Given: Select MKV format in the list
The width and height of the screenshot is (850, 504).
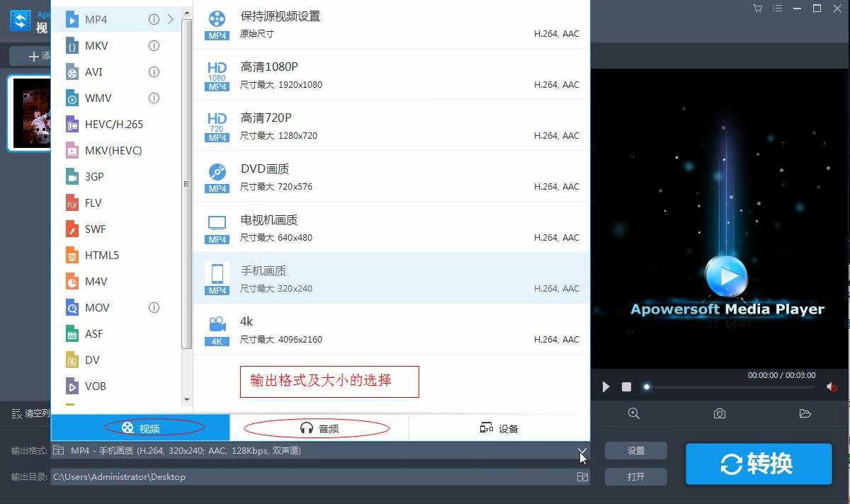Looking at the screenshot, I should pos(116,45).
